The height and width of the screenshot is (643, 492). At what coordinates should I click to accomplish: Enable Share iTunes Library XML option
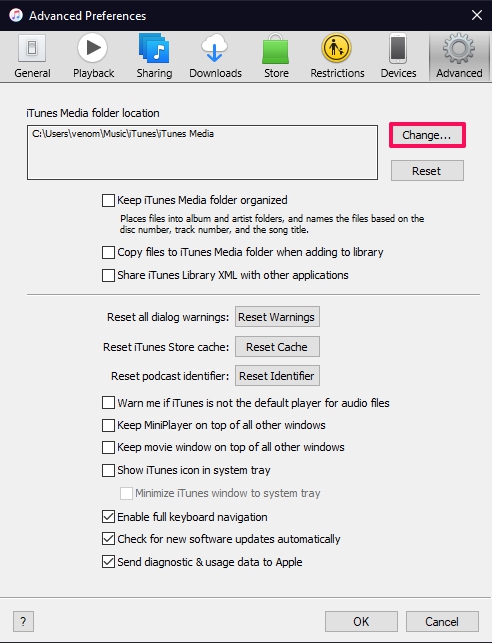(108, 275)
